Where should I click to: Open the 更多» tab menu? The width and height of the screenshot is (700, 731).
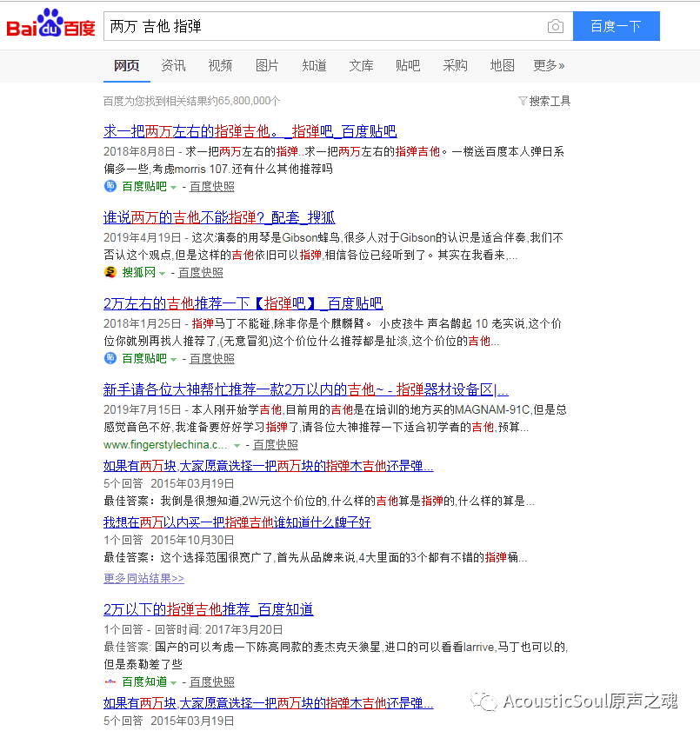[x=549, y=66]
